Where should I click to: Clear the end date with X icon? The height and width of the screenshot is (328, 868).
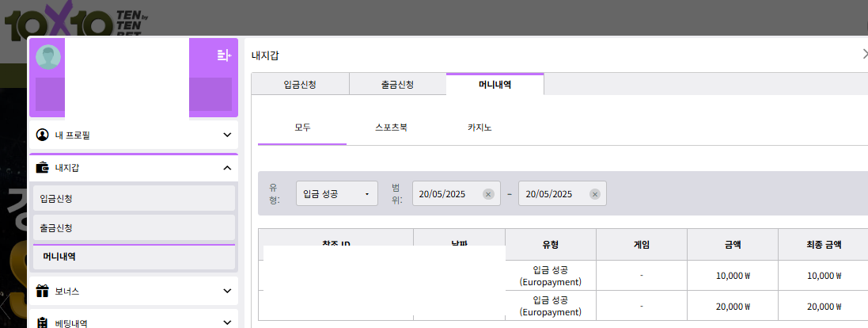coord(594,194)
